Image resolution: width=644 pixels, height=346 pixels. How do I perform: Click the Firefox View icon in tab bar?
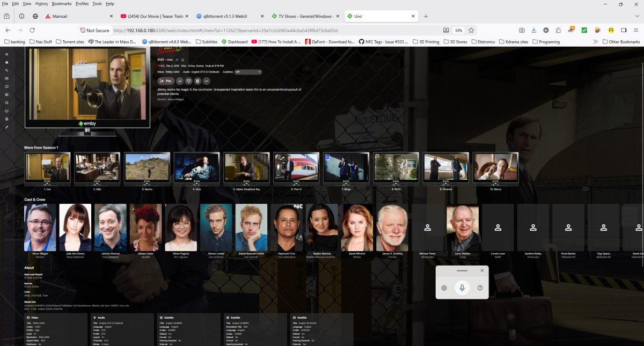7,17
